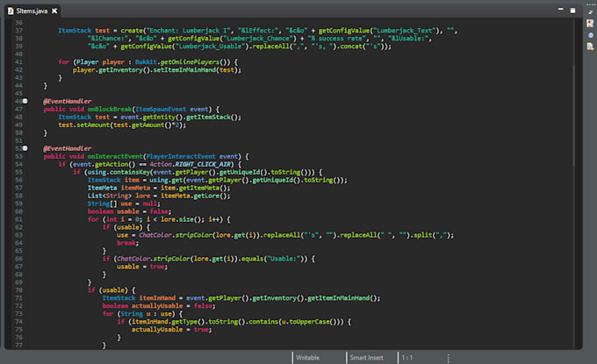597x364 pixels.
Task: Click the status bar drag handle dots
Action: [x=449, y=358]
